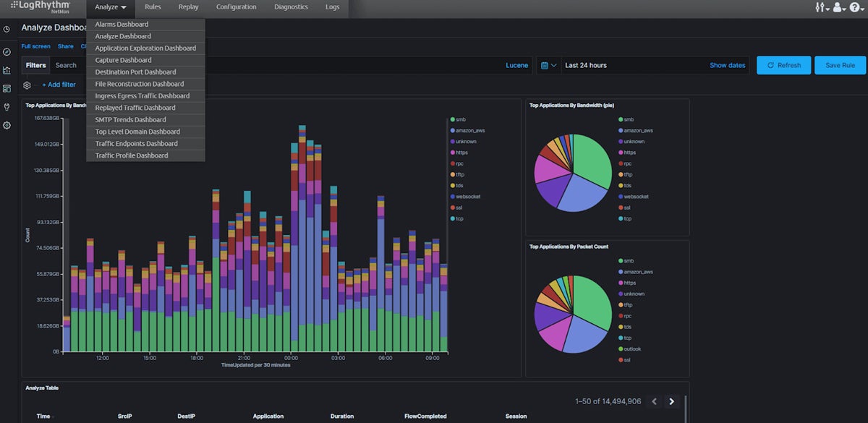The height and width of the screenshot is (423, 868).
Task: Open the user account dropdown in header
Action: point(838,7)
